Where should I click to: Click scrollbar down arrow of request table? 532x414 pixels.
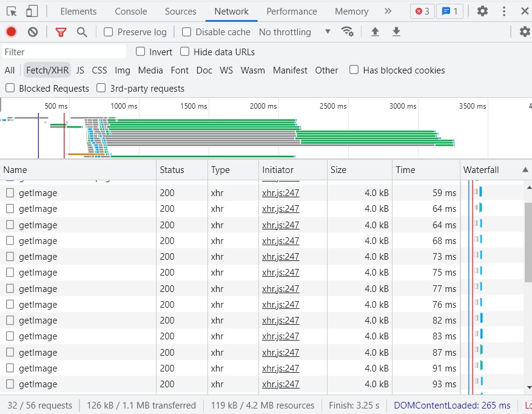point(528,387)
